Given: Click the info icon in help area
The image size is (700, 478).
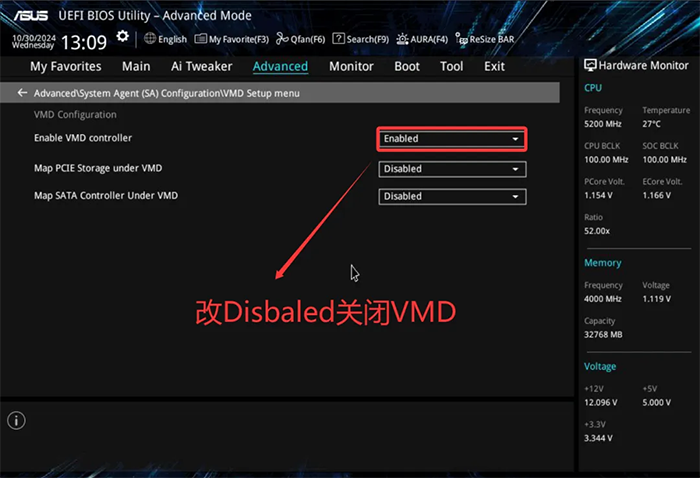Looking at the screenshot, I should coord(17,420).
